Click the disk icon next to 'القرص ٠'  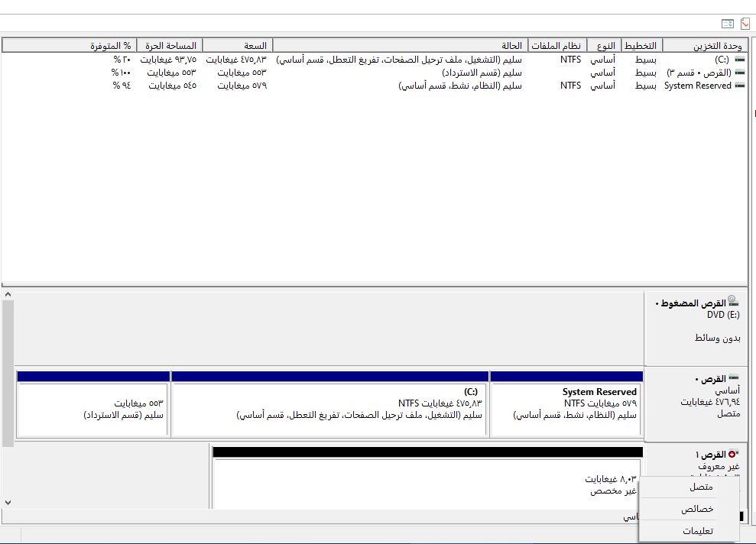click(733, 377)
